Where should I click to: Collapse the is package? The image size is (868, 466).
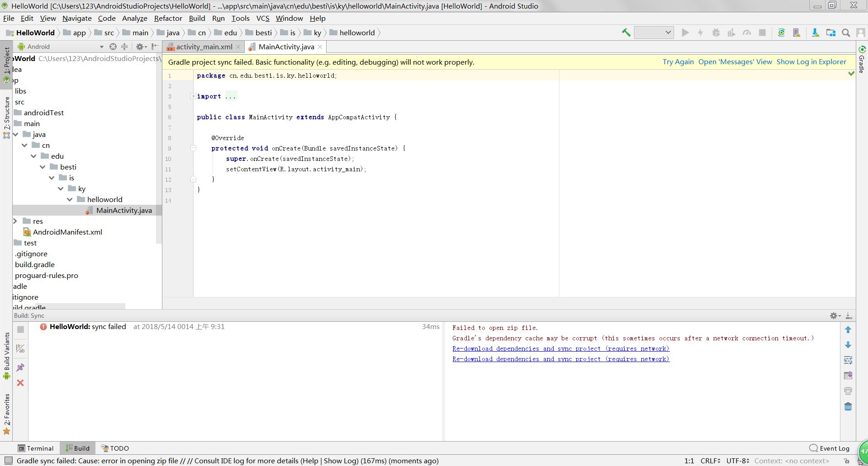click(x=52, y=178)
